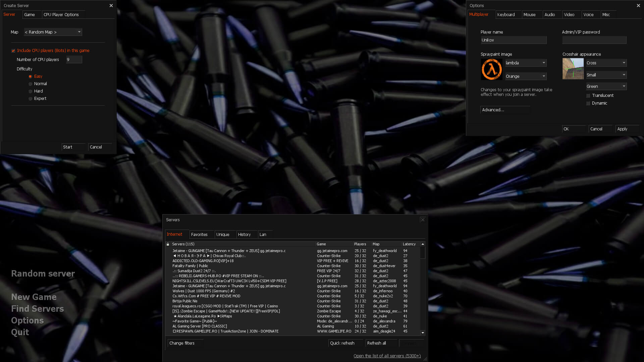Sort servers by Latency column
Screen dimensions: 644x362
click(411, 244)
